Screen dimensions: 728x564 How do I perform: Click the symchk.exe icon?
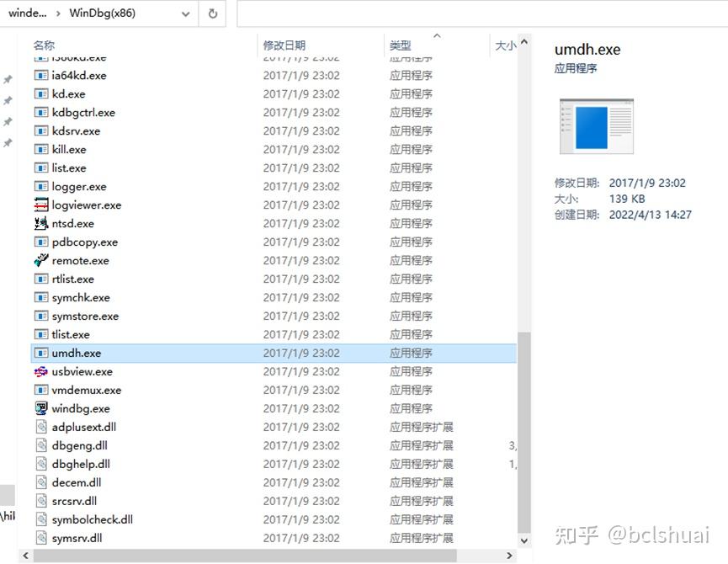[41, 297]
